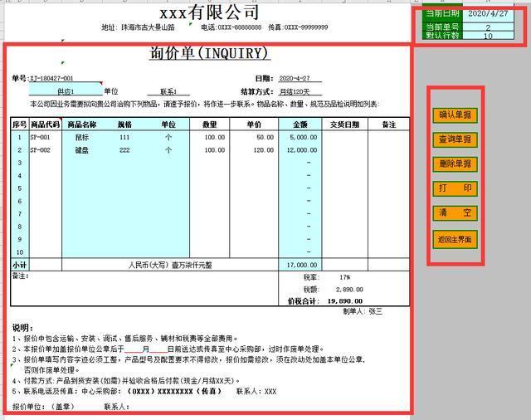
Task: Select the 删除单据 button
Action: (x=455, y=164)
